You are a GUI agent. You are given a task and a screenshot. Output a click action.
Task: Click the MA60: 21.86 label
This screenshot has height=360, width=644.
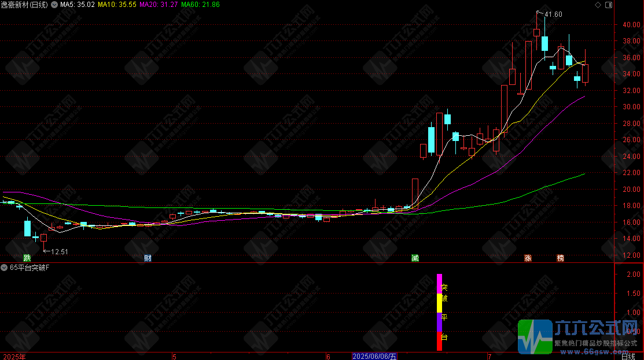[x=200, y=5]
